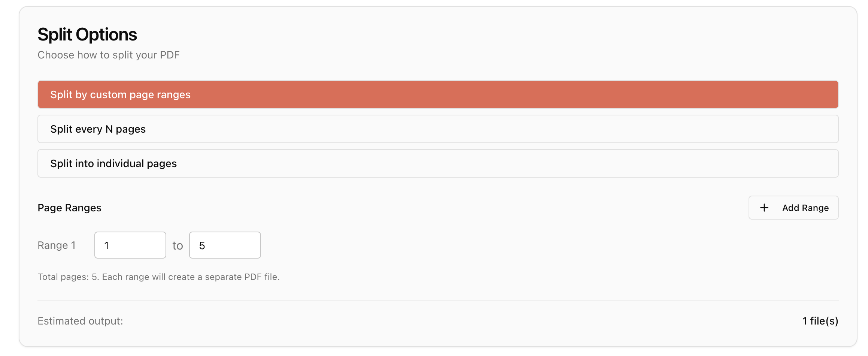Click the "Total pages: 5" hint text
The height and width of the screenshot is (356, 868).
68,277
